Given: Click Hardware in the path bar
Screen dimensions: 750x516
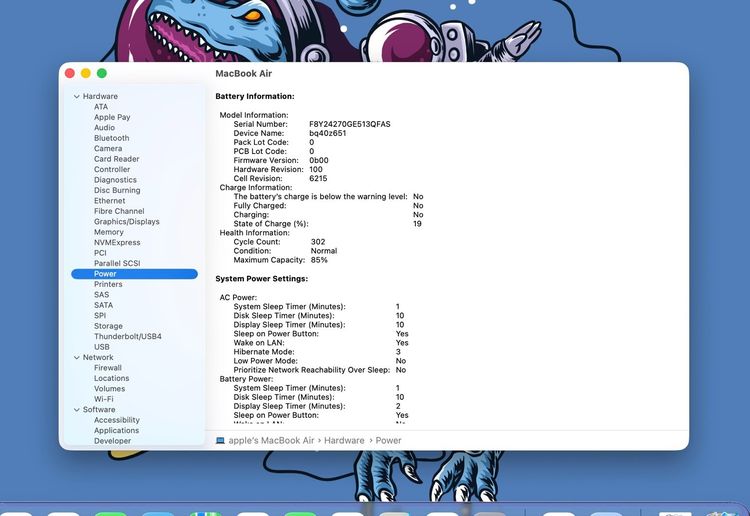Looking at the screenshot, I should pyautogui.click(x=344, y=440).
